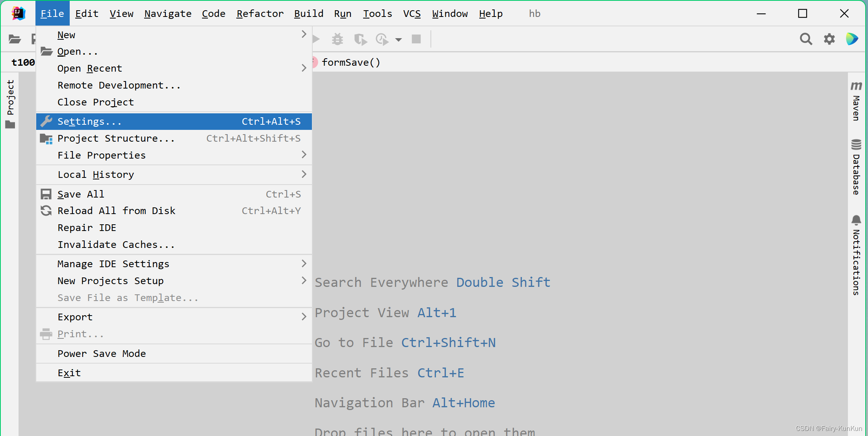Open the Refactor menu

pyautogui.click(x=260, y=14)
